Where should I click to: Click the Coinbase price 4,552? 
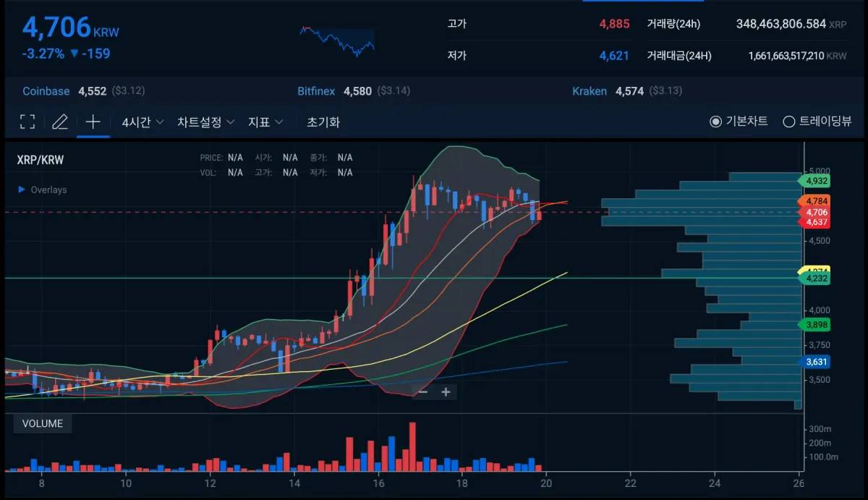tap(93, 91)
